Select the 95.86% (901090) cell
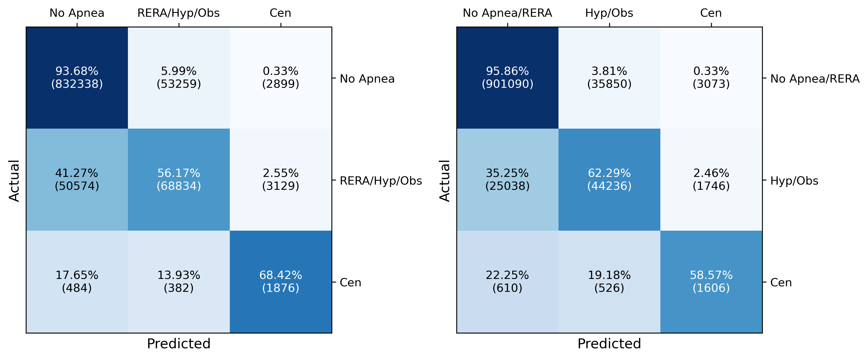Image resolution: width=868 pixels, height=359 pixels. click(508, 78)
